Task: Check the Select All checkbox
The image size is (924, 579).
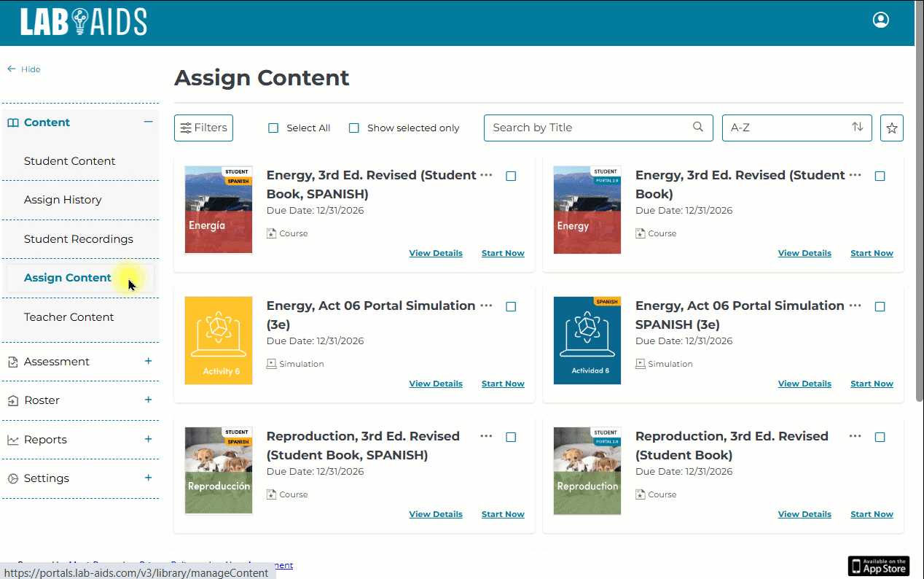Action: [273, 128]
